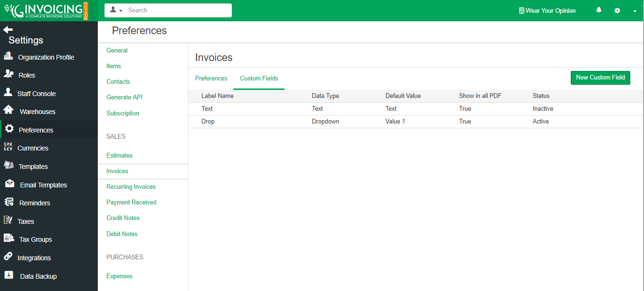Image resolution: width=644 pixels, height=291 pixels.
Task: Click into the Search field
Action: click(x=178, y=10)
